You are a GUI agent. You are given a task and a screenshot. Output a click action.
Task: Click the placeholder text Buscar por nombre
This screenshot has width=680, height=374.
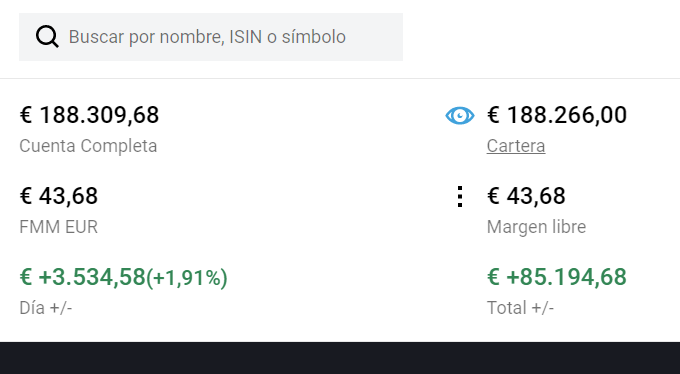coord(147,37)
